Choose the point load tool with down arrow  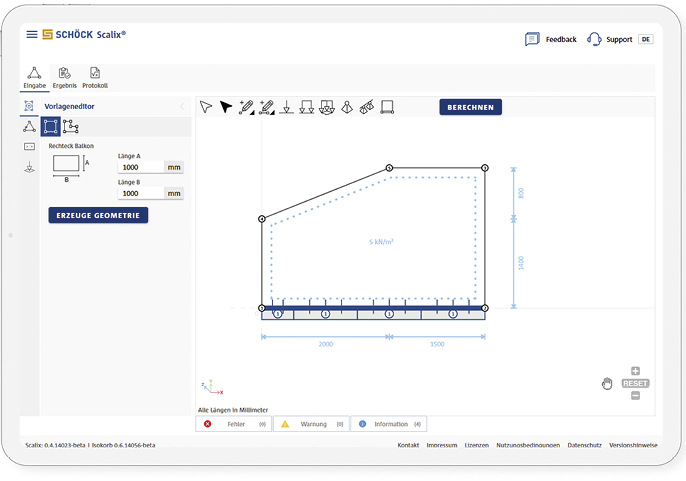point(286,107)
